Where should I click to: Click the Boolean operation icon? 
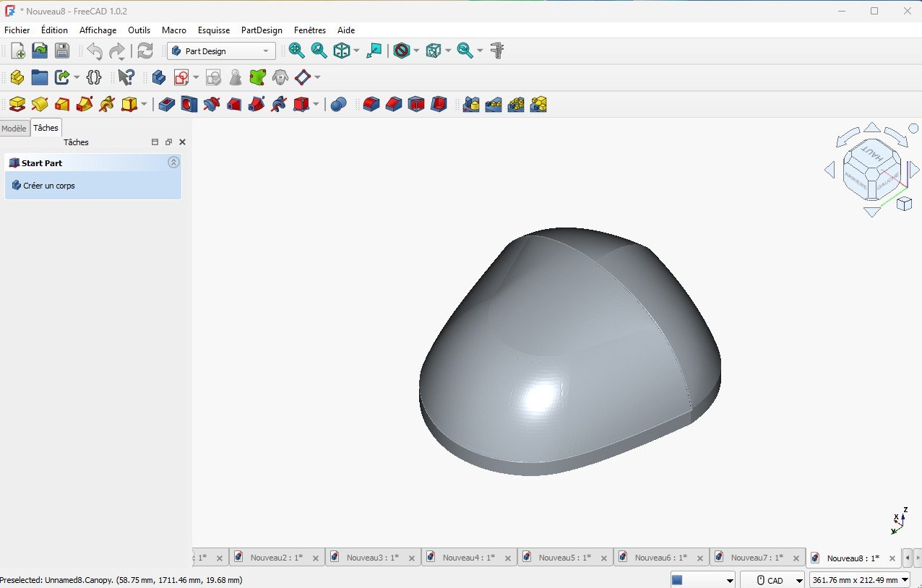tap(338, 105)
